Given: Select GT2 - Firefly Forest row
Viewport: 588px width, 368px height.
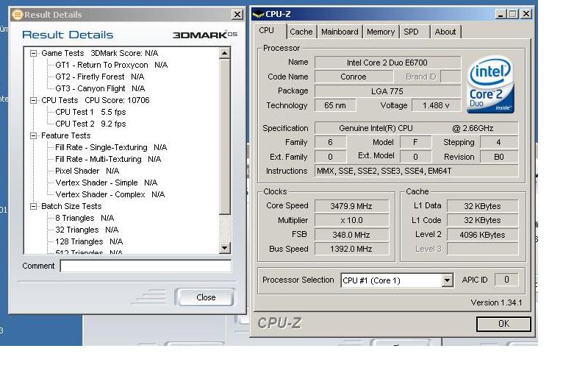Looking at the screenshot, I should click(100, 77).
